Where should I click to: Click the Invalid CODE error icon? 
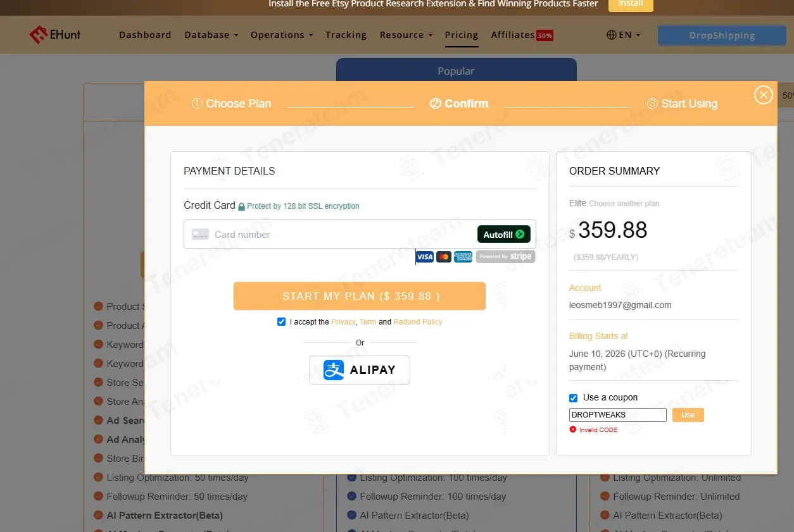[573, 430]
